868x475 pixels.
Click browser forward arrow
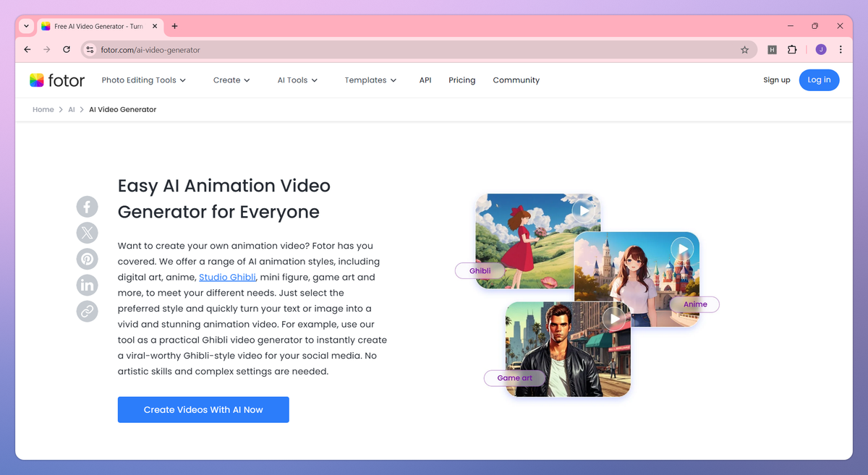tap(47, 50)
